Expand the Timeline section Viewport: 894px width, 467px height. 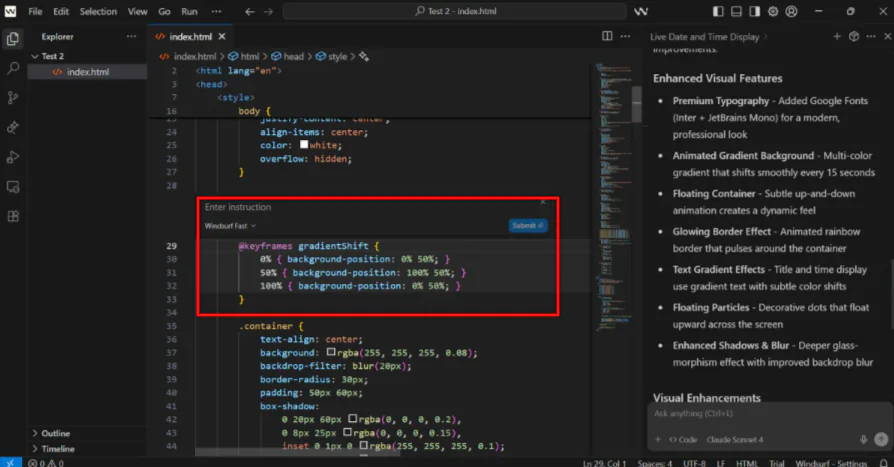57,449
